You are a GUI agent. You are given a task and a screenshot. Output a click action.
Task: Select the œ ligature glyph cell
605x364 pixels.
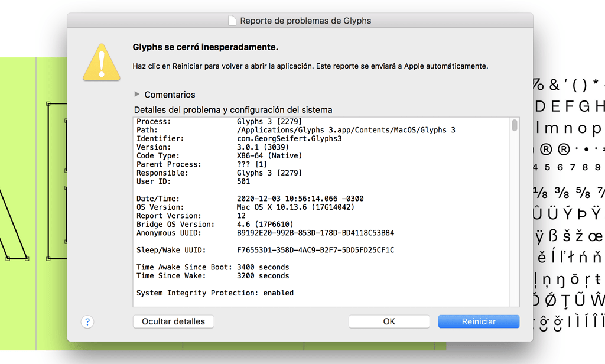594,235
